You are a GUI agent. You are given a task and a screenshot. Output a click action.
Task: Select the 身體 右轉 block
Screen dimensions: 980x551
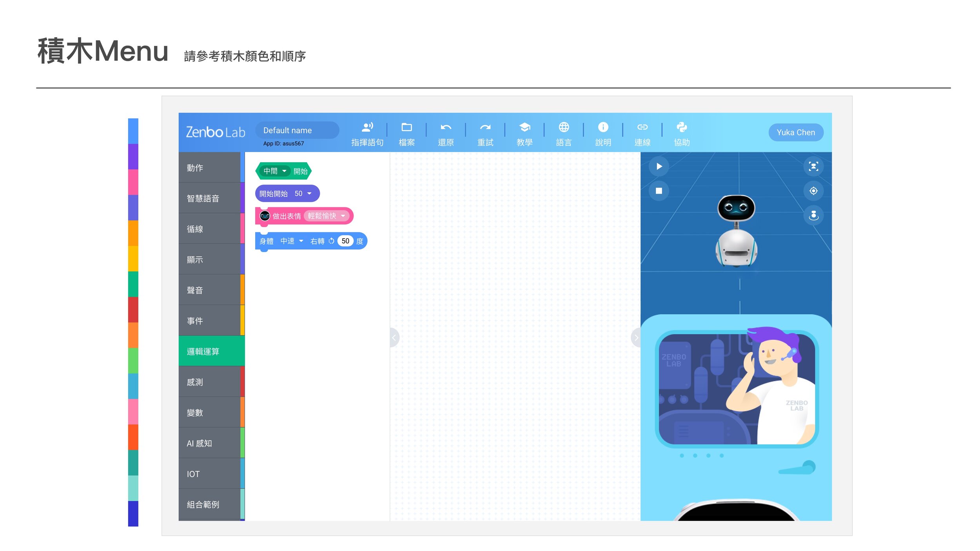[311, 241]
